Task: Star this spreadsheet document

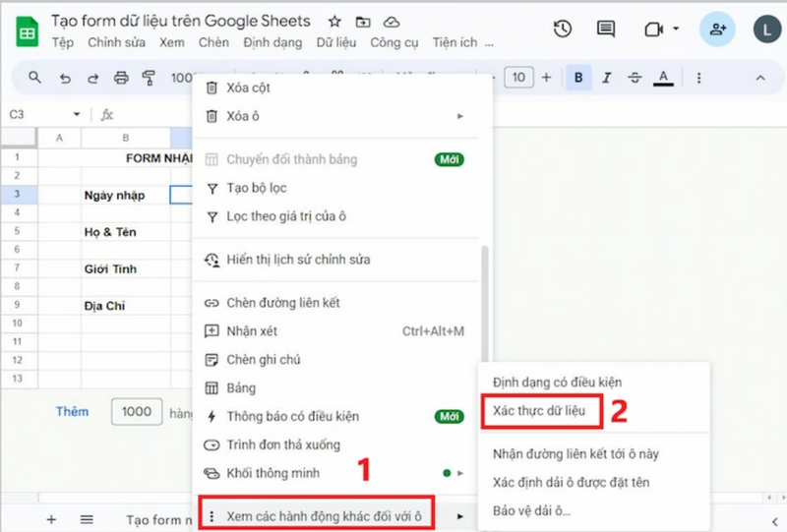Action: 334,22
